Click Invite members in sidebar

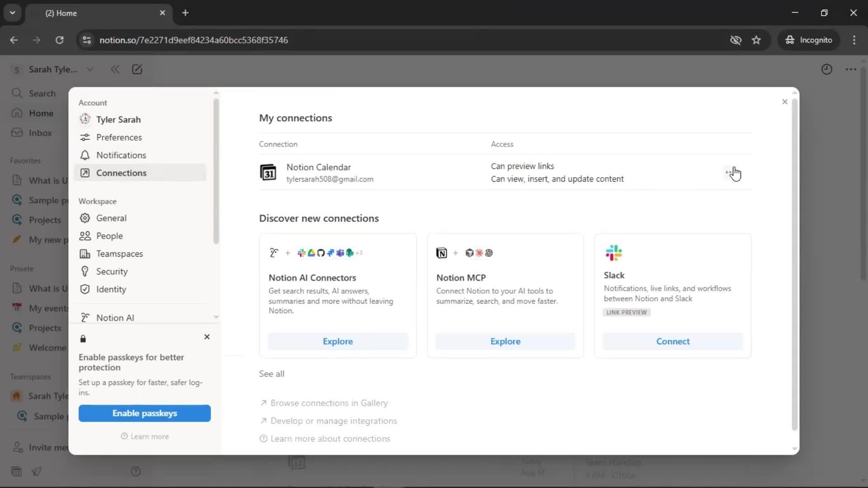pyautogui.click(x=39, y=447)
